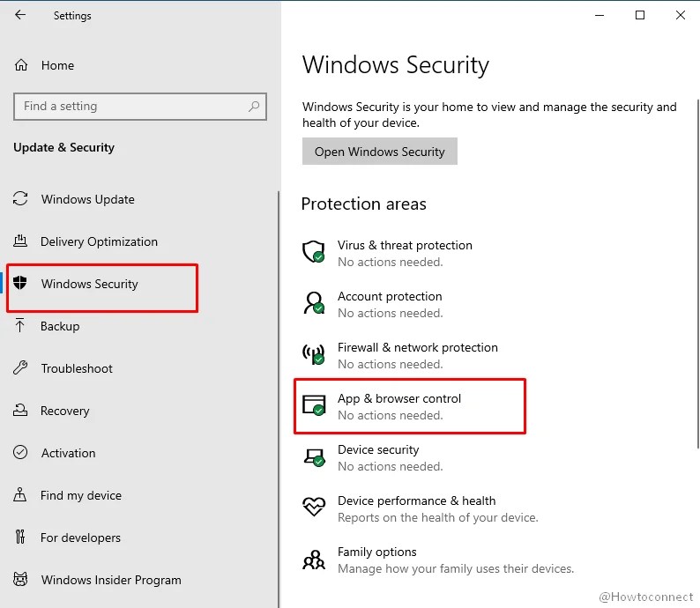Click the Backup upload arrow icon

click(19, 326)
